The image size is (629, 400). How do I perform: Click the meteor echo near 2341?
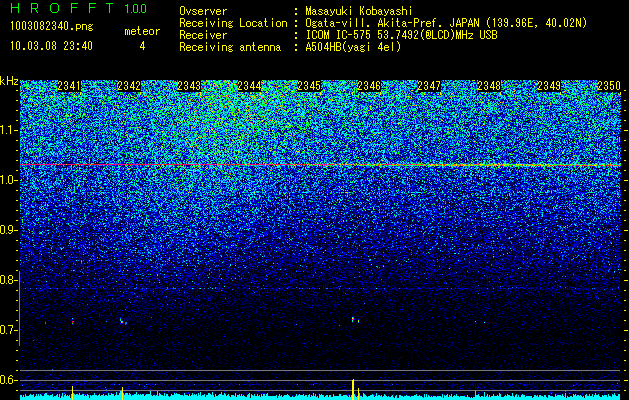[x=73, y=321]
